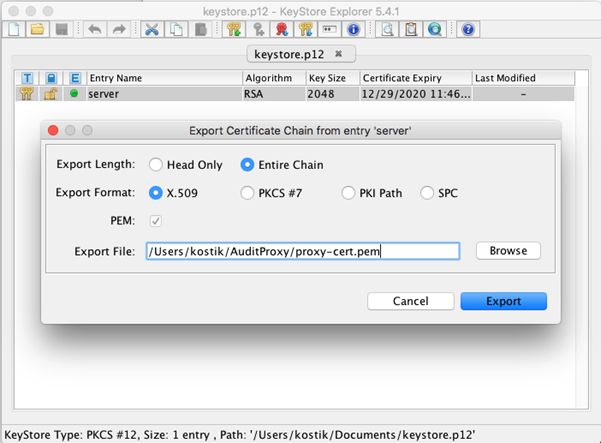Click the 'Export Length:' label
The image size is (601, 443).
[x=95, y=164]
